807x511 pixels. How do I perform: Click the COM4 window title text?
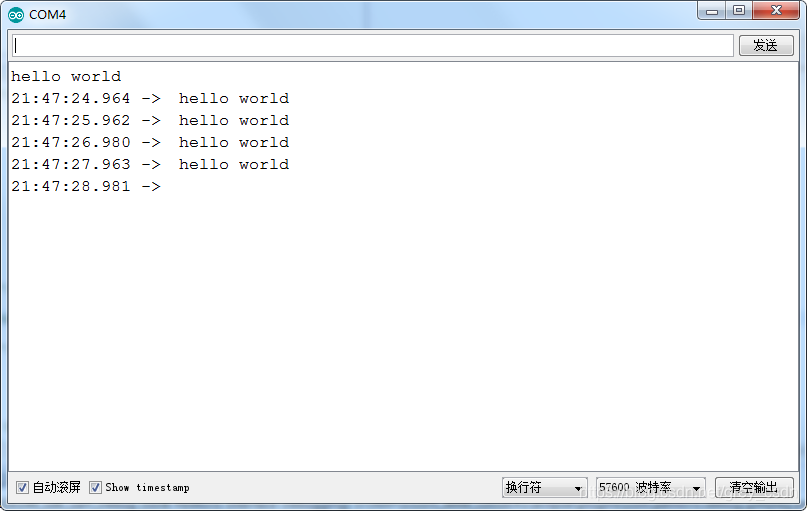coord(47,15)
